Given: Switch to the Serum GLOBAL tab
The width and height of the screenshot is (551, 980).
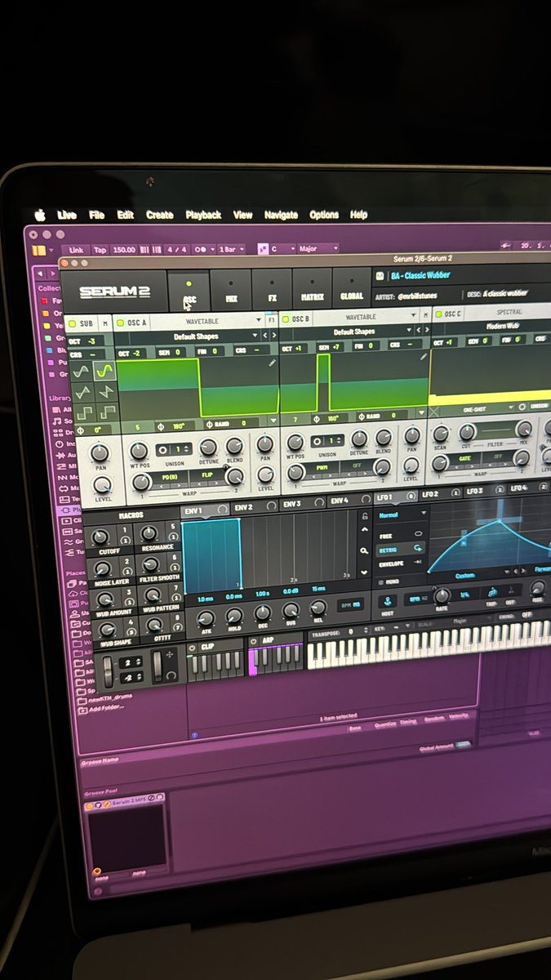Looking at the screenshot, I should point(352,287).
